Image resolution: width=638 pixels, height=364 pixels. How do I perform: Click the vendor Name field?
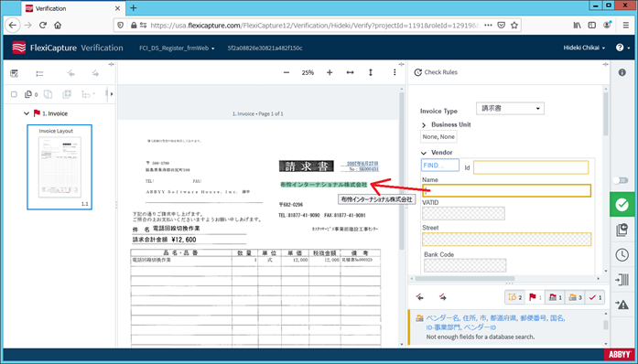(506, 191)
